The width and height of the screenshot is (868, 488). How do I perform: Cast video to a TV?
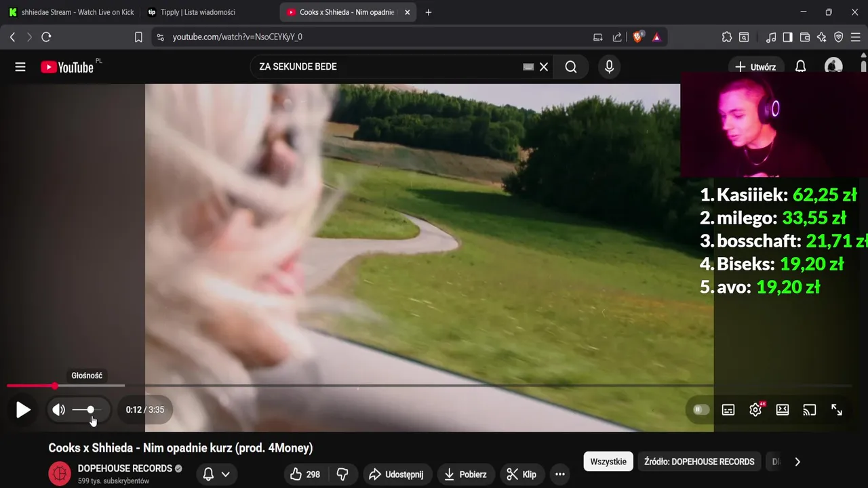click(x=809, y=409)
